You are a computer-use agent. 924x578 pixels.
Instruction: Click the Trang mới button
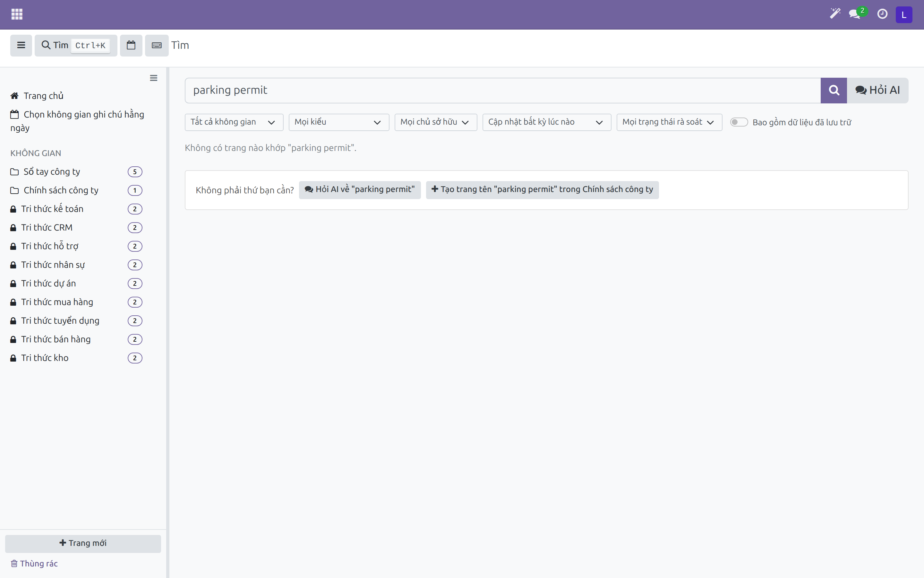(83, 543)
